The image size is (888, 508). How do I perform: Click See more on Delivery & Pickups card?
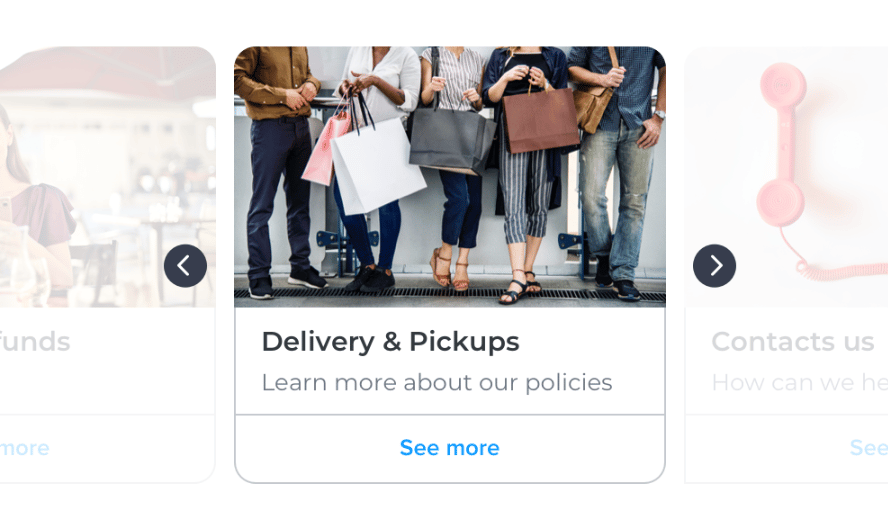pyautogui.click(x=450, y=448)
